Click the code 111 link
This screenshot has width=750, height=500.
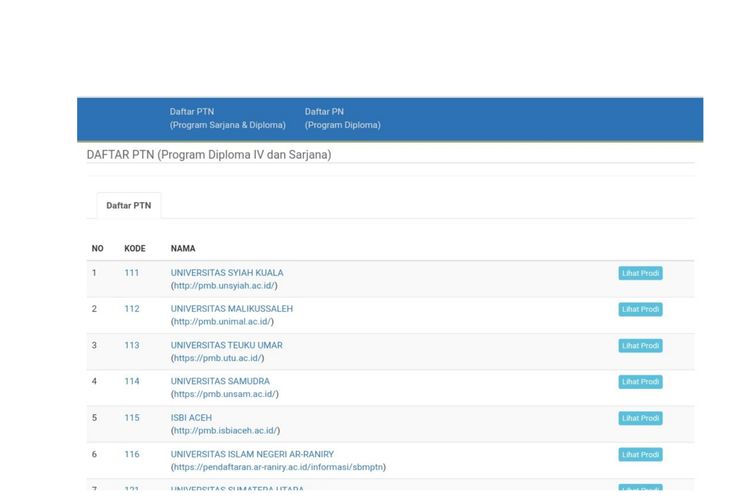[132, 273]
